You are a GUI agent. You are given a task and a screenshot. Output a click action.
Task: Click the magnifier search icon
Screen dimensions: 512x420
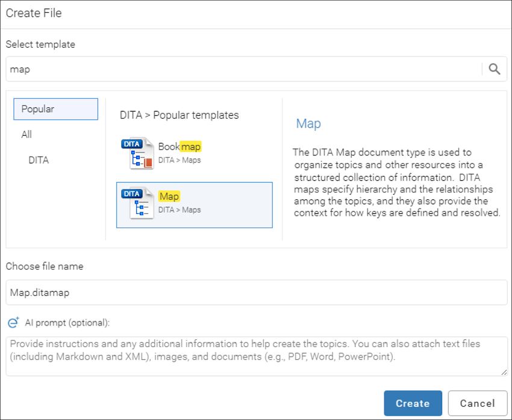pos(495,69)
